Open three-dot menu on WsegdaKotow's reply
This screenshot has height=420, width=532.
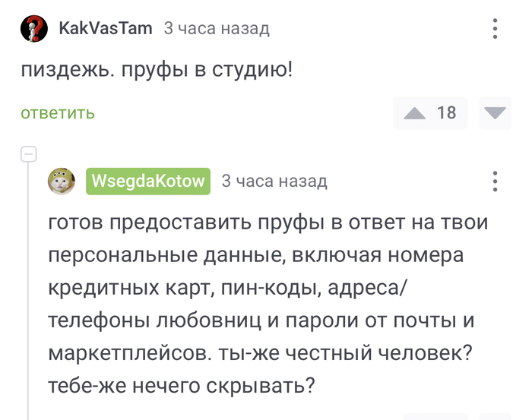(x=495, y=181)
